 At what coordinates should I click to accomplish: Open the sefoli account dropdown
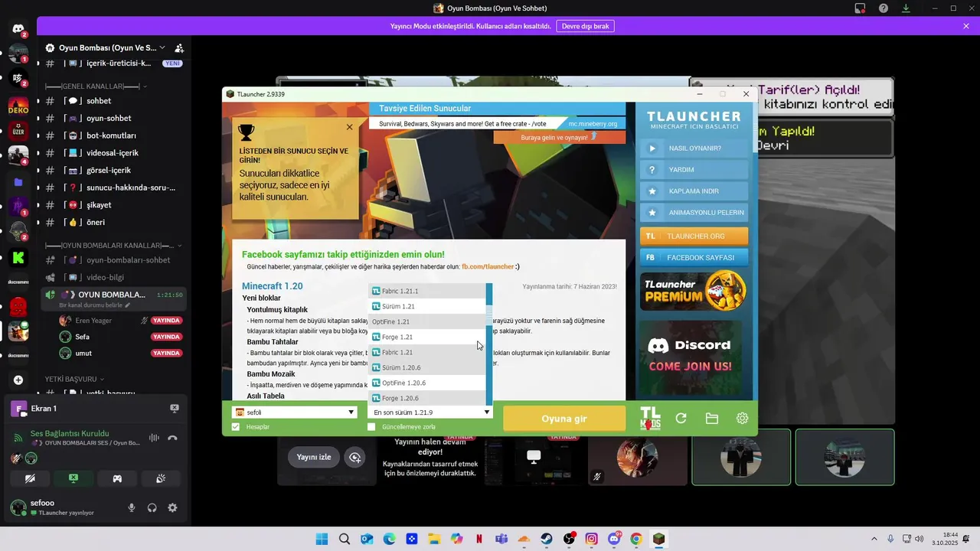pos(295,412)
